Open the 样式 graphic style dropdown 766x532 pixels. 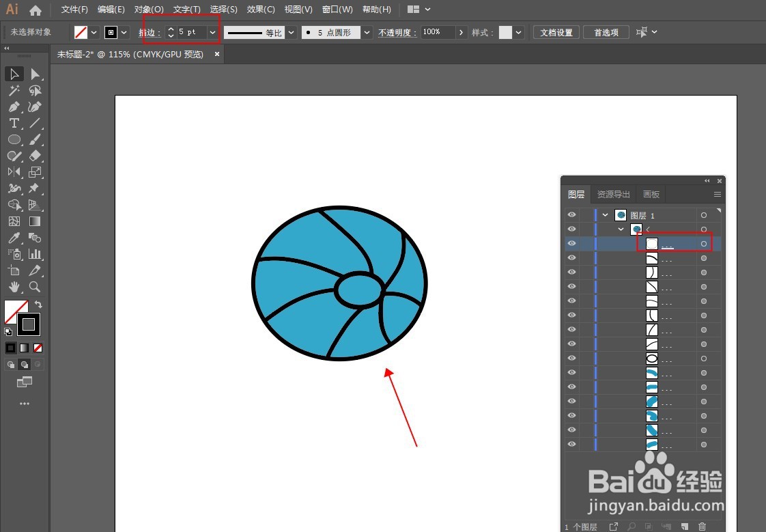coord(519,33)
